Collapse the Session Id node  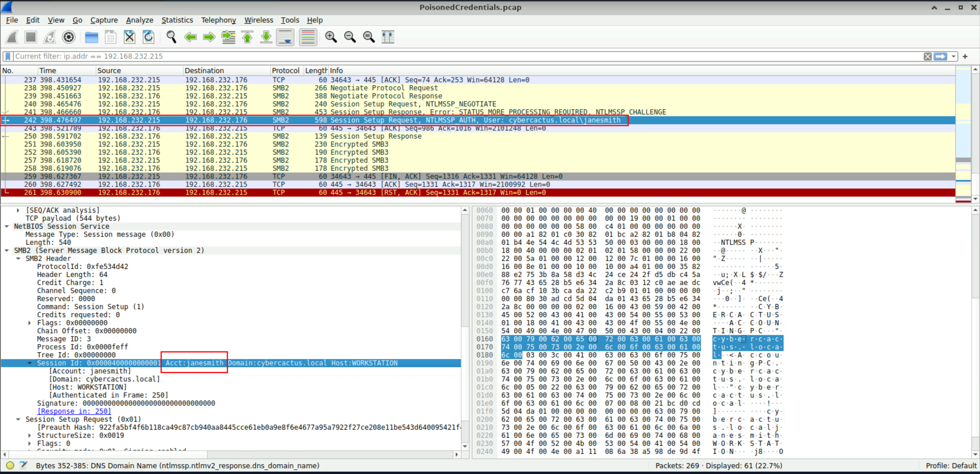pyautogui.click(x=29, y=363)
